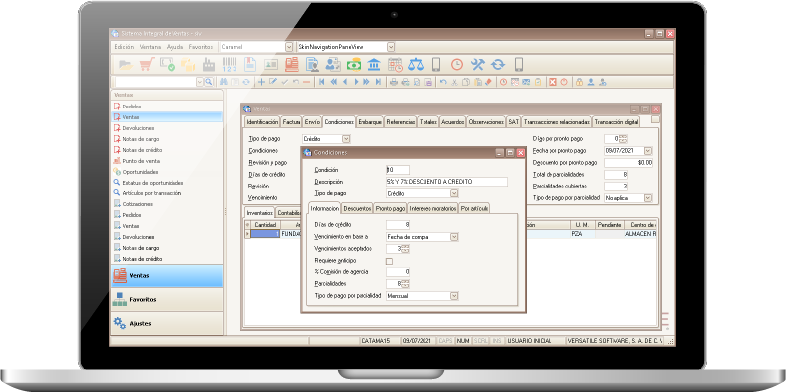The image size is (786, 392).
Task: Open the shopping cart icon in toolbar
Action: pos(147,65)
